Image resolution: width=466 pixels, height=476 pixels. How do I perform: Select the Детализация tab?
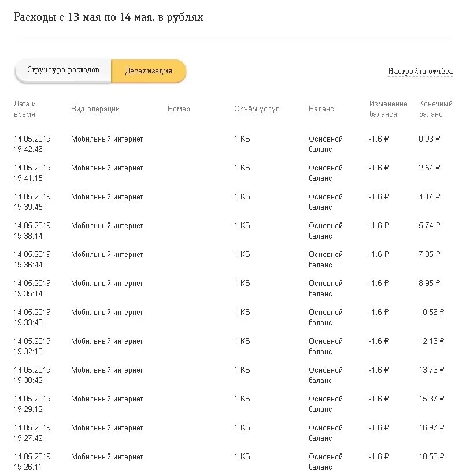(149, 71)
